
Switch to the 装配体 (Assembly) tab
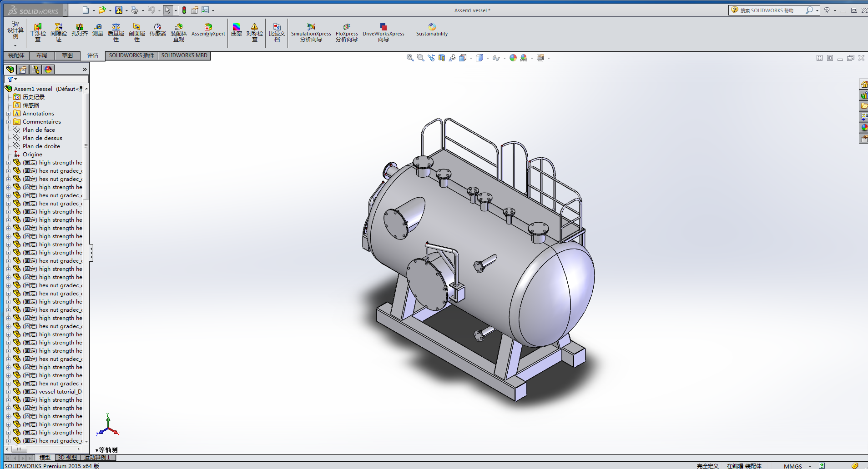[x=16, y=55]
